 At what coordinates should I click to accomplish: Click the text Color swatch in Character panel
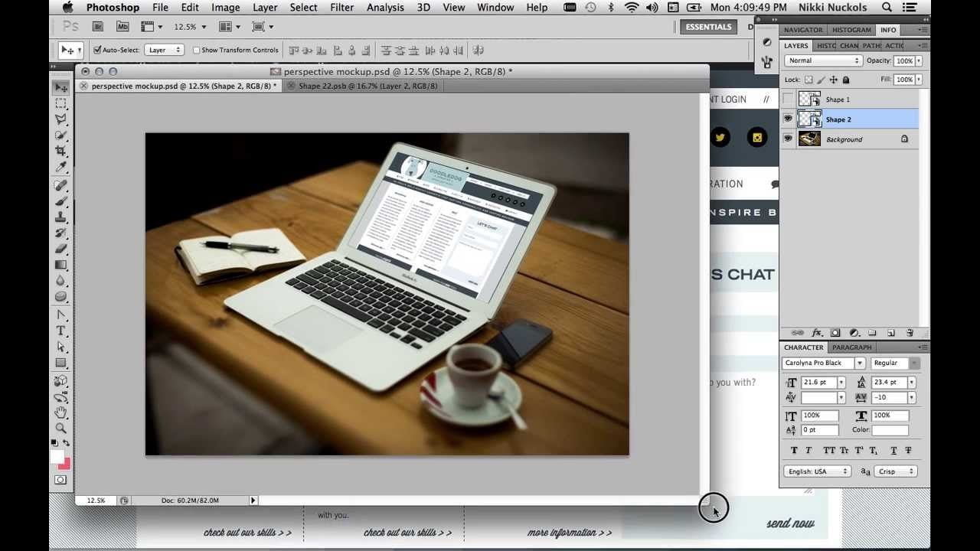click(x=890, y=430)
